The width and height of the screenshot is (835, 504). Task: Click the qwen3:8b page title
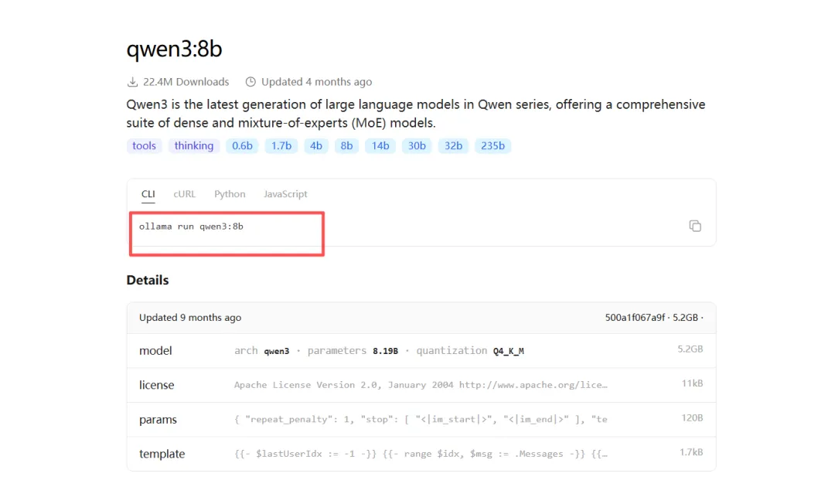coord(174,49)
